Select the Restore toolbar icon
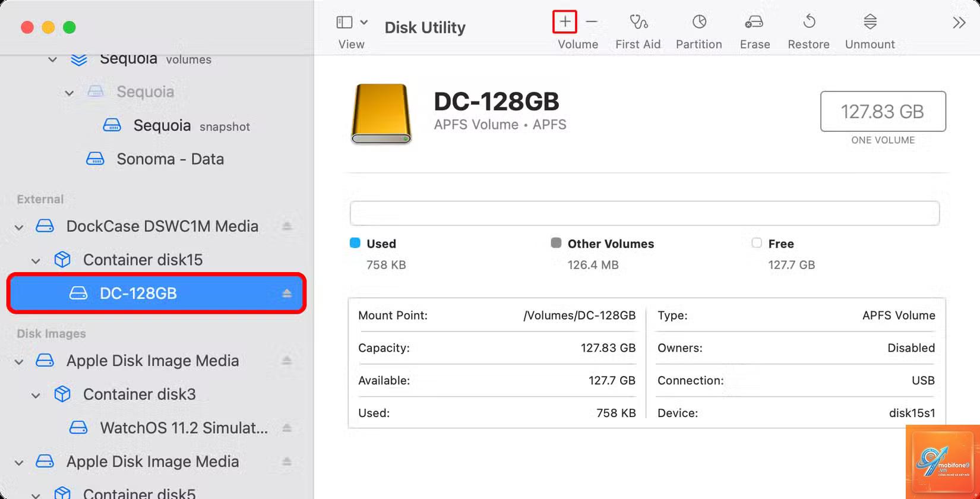The height and width of the screenshot is (499, 980). point(809,22)
